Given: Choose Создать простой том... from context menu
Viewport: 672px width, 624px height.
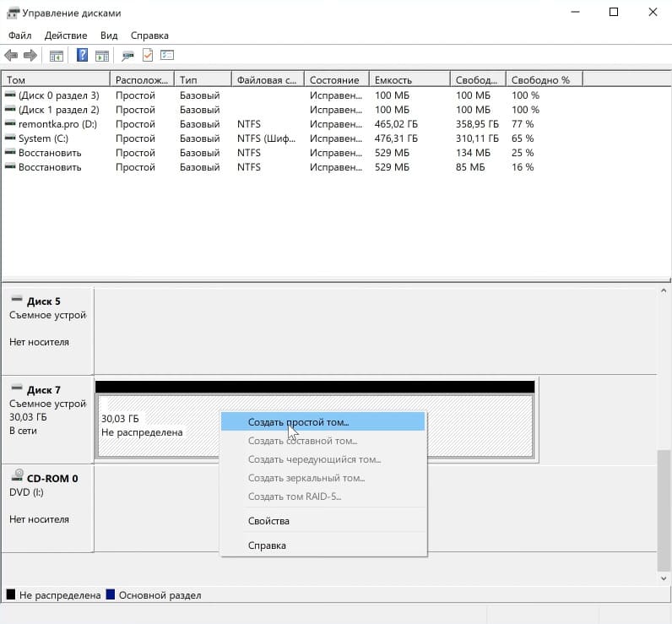Looking at the screenshot, I should (322, 421).
